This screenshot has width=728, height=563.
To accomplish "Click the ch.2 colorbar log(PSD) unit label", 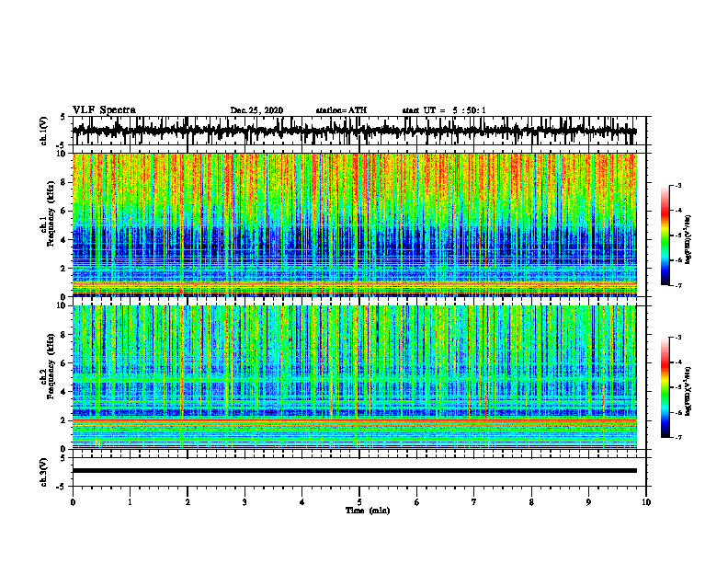I will tap(689, 391).
